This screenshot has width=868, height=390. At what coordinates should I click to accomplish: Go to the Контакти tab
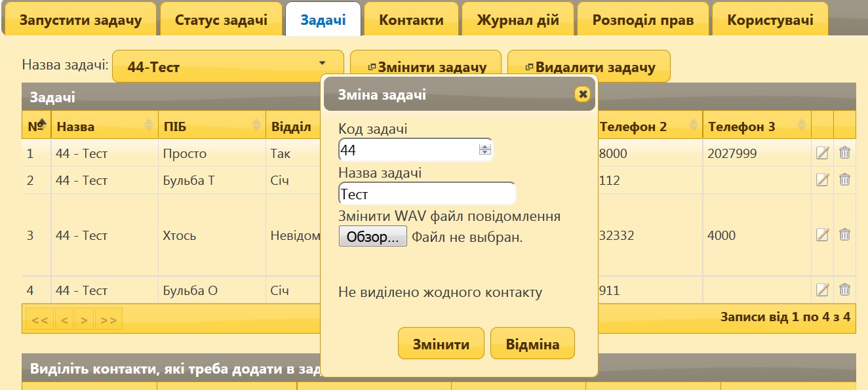[x=411, y=20]
